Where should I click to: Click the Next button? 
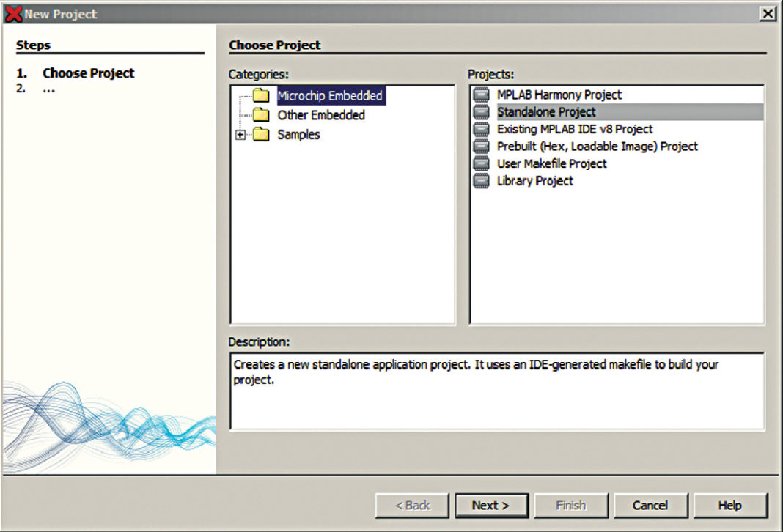pyautogui.click(x=491, y=505)
